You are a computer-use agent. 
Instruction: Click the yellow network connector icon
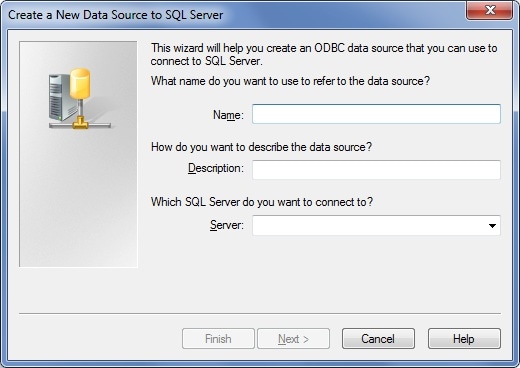80,122
